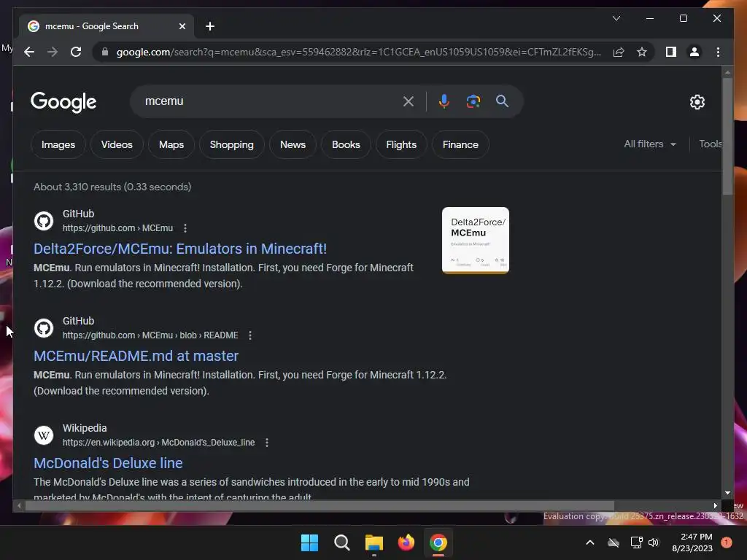
Task: Bookmark this page with the star
Action: pyautogui.click(x=642, y=52)
